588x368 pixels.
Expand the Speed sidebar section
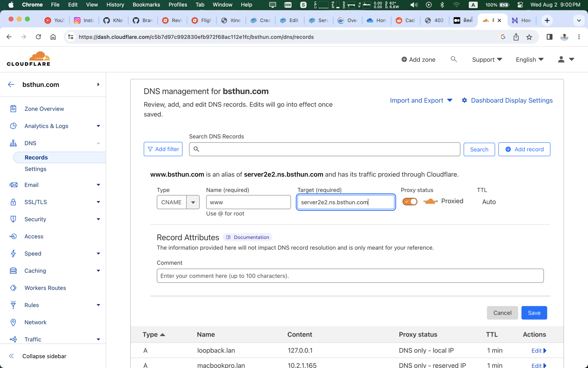click(x=98, y=253)
